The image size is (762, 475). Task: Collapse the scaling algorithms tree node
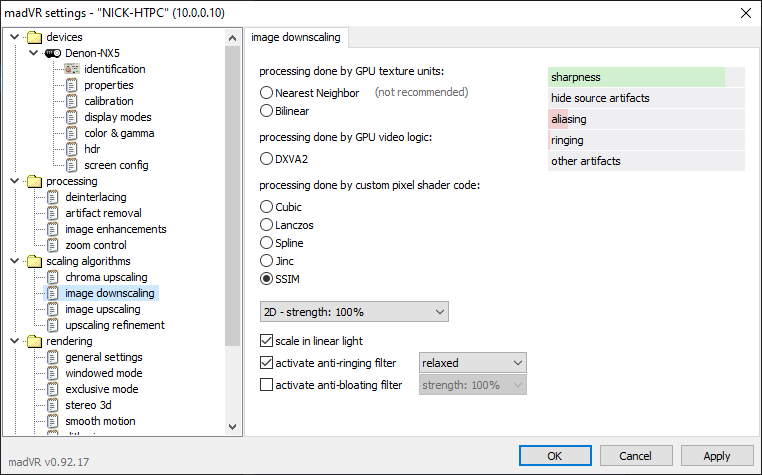coord(13,261)
